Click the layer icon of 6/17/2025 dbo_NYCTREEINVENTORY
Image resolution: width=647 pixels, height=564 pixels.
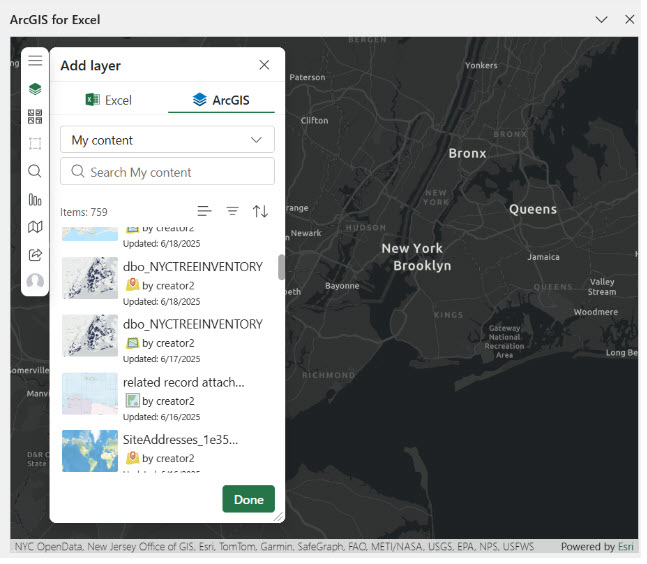[132, 342]
